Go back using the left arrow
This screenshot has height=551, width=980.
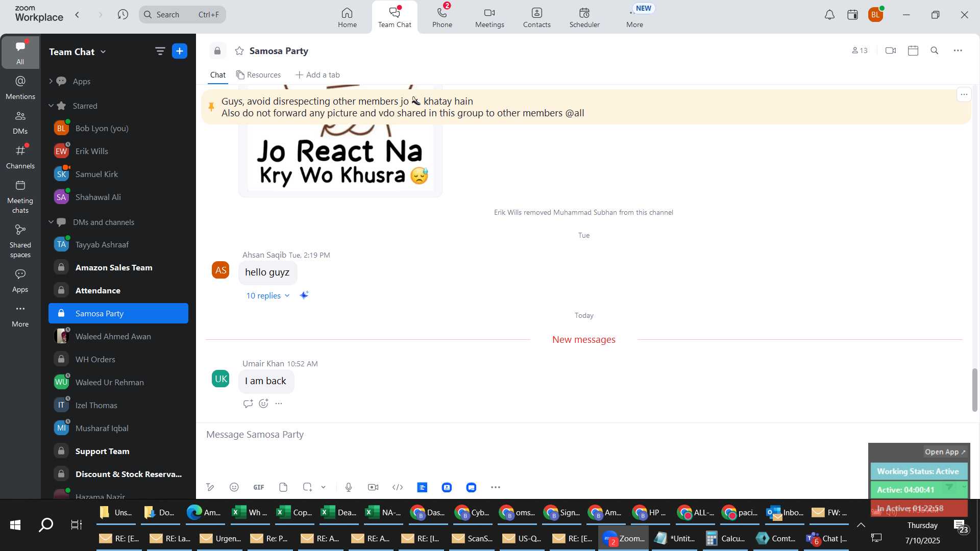click(x=78, y=14)
